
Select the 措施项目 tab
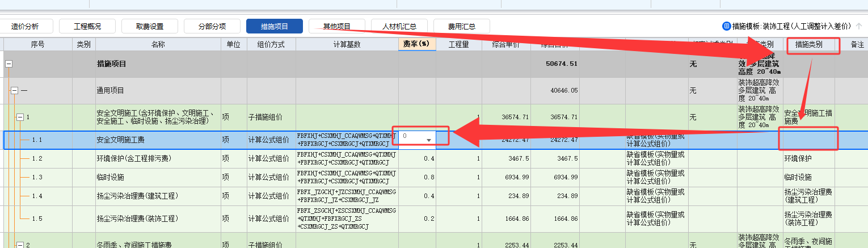coord(275,26)
